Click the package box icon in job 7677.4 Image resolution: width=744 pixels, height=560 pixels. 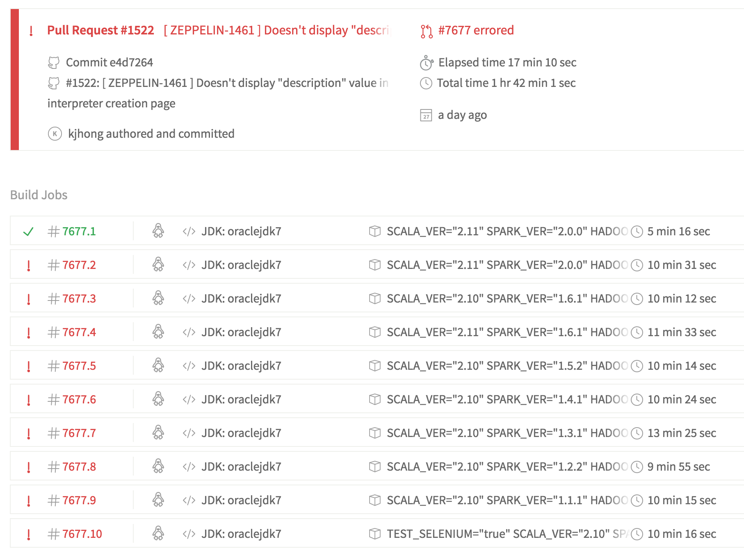click(374, 332)
